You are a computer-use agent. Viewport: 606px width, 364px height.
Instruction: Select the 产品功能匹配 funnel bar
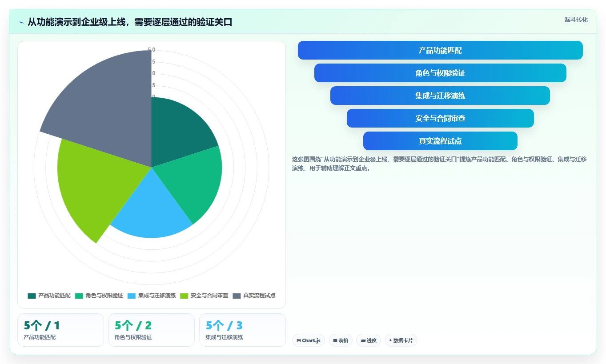(440, 50)
